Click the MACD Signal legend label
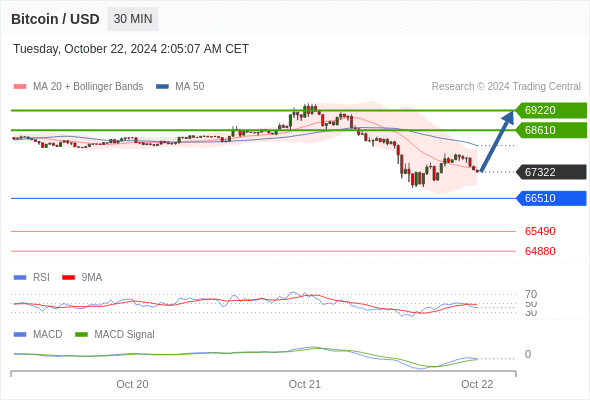The height and width of the screenshot is (400, 590). 124,335
